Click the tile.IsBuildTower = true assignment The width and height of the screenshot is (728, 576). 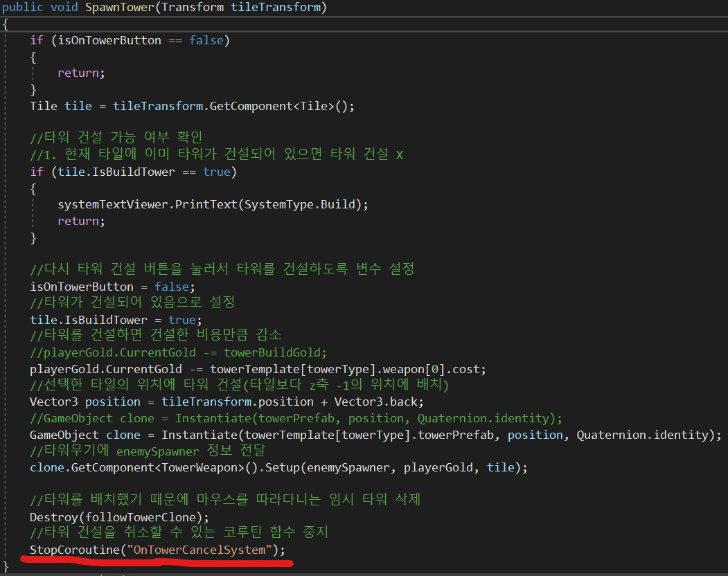point(116,319)
